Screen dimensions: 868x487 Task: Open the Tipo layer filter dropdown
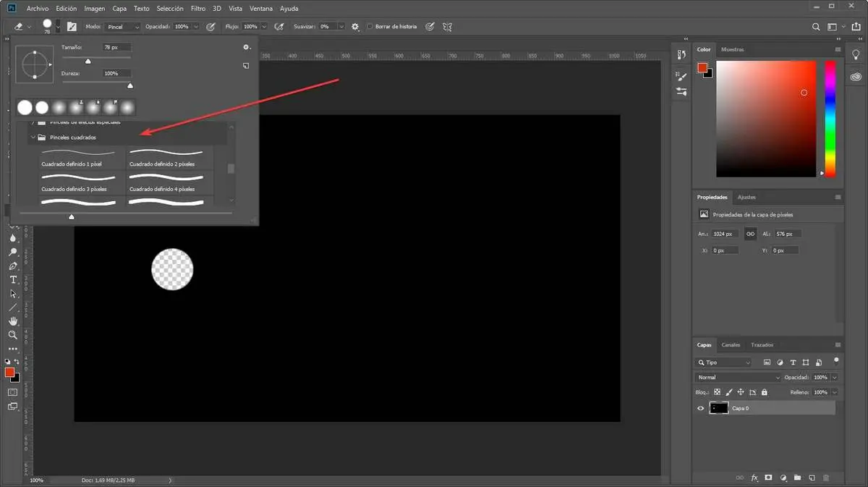724,363
